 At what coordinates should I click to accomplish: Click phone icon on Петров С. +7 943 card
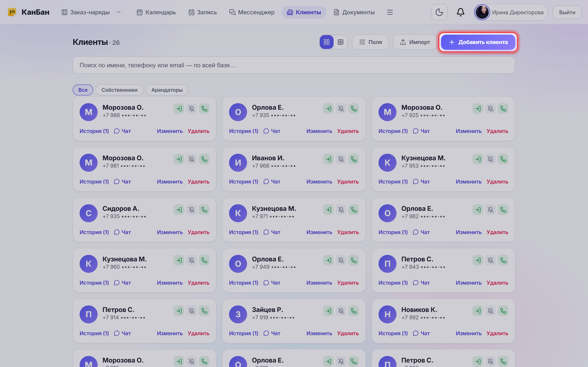pos(503,260)
